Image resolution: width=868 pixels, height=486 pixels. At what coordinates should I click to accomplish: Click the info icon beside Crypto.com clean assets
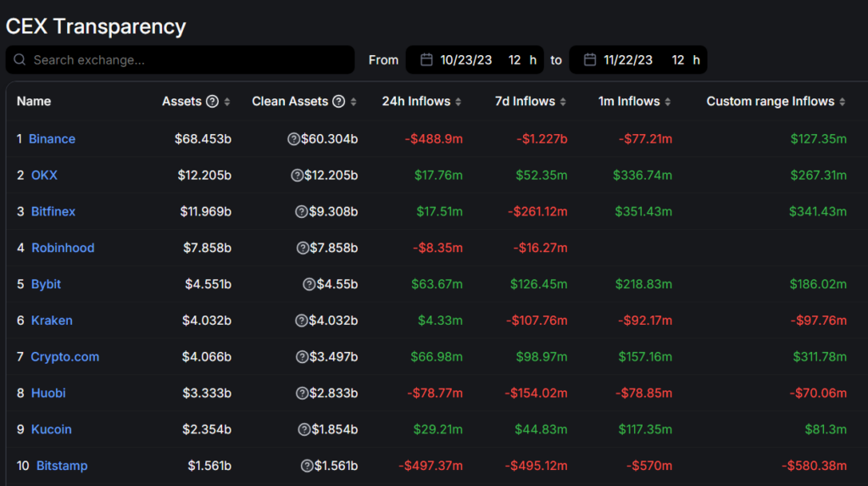coord(302,357)
